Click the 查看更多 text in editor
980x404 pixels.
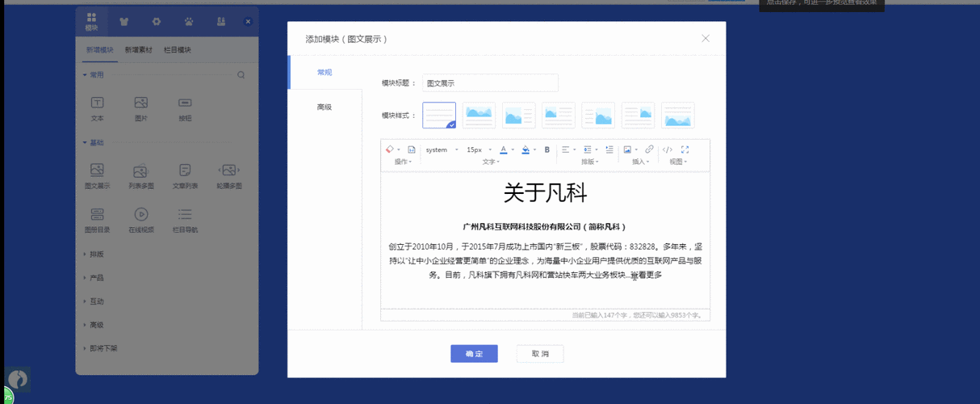(x=646, y=276)
